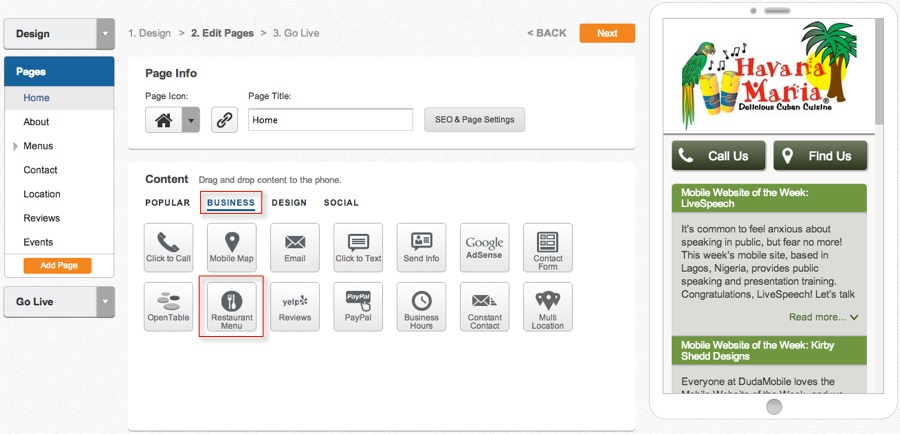Select the Constant Contact widget
The width and height of the screenshot is (900, 434).
click(x=484, y=307)
